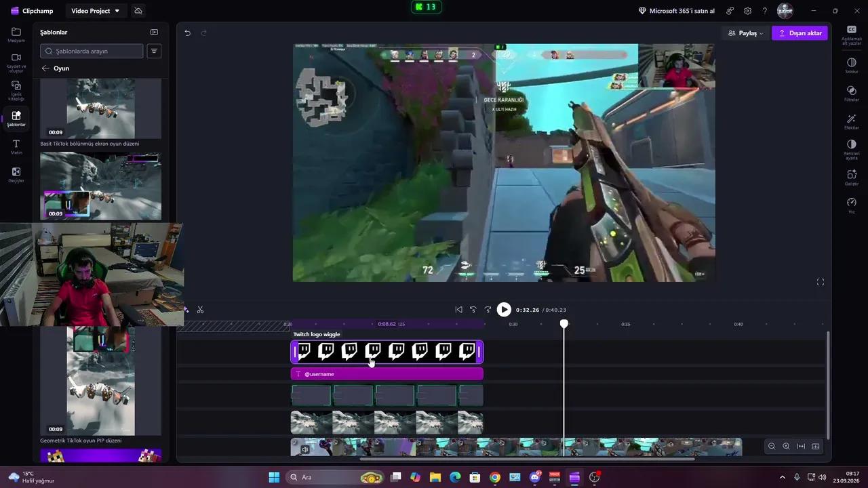Click the Windows taskbar Ara search box
The width and height of the screenshot is (868, 488).
334,477
